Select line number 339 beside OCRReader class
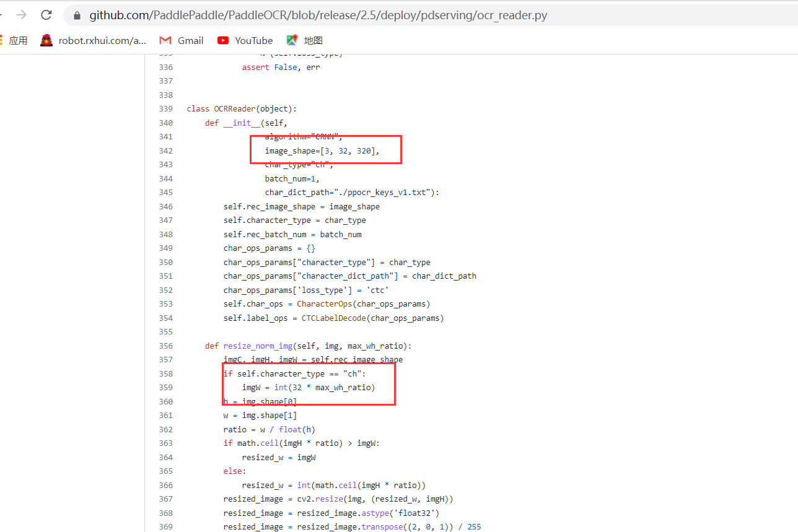 (166, 108)
